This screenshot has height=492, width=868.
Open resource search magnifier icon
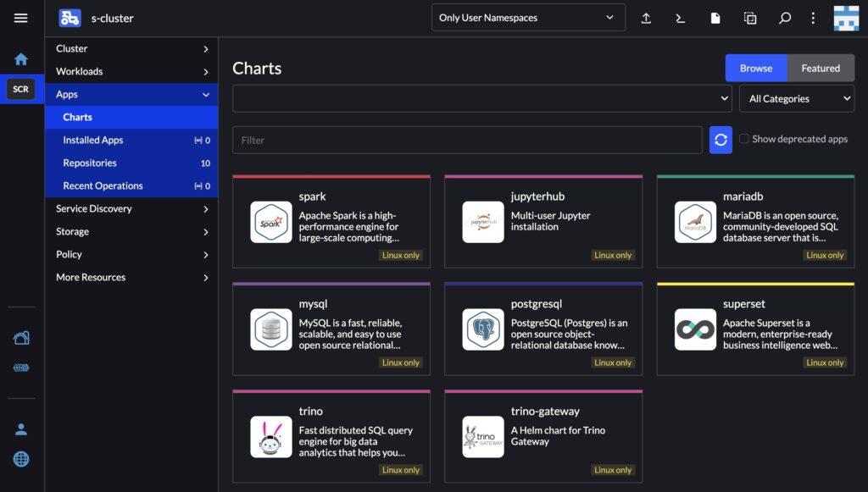click(x=785, y=18)
